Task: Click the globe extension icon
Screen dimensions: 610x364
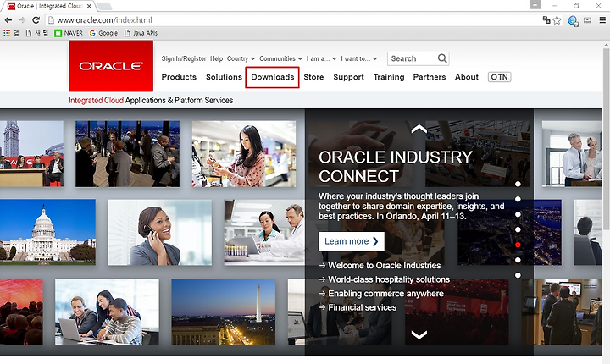Action: [573, 20]
